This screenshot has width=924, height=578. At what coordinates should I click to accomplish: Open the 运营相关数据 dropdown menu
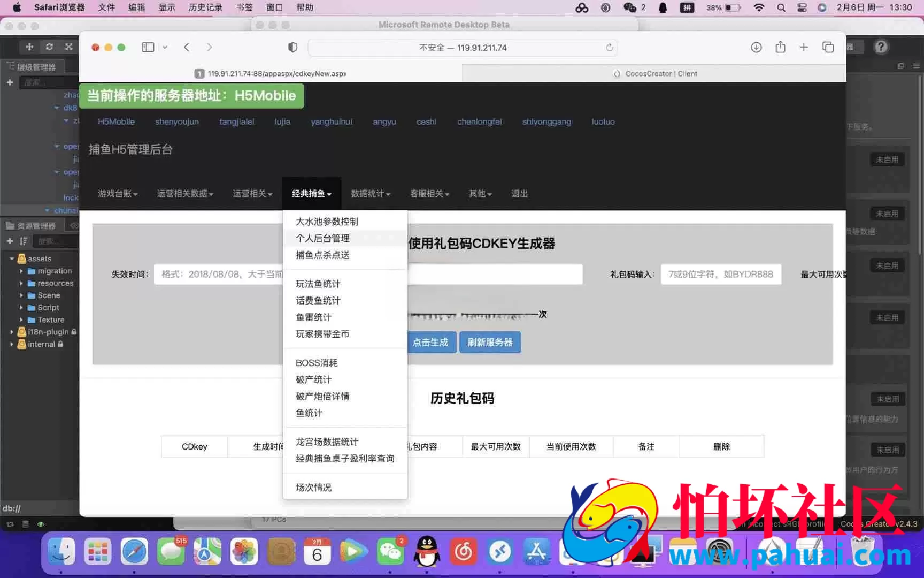pos(185,194)
